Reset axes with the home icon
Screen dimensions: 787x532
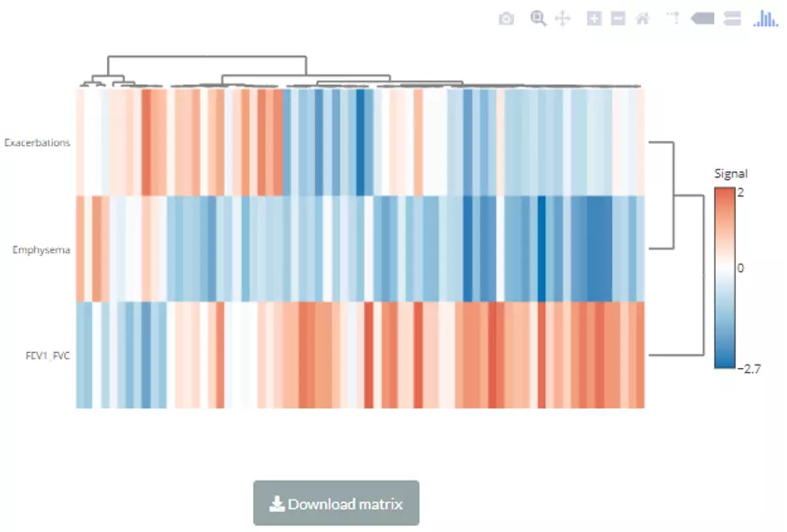pos(642,18)
